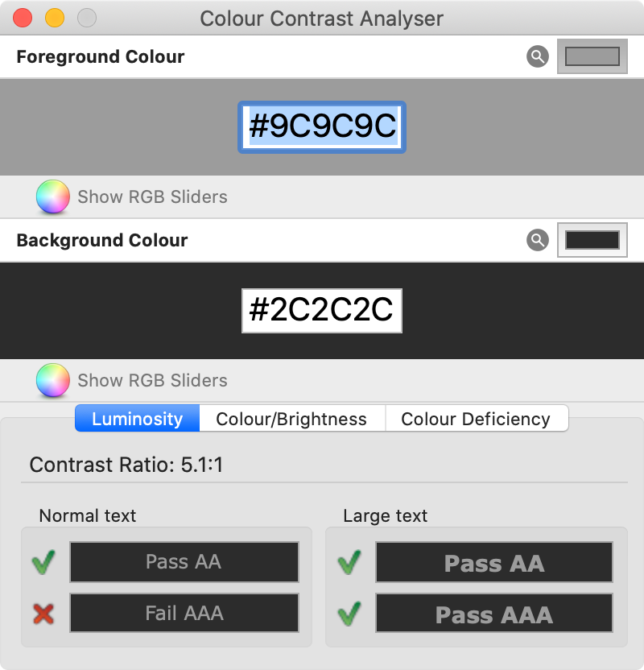Screen dimensions: 644x670
Task: Select the Luminosity tab
Action: (x=137, y=418)
